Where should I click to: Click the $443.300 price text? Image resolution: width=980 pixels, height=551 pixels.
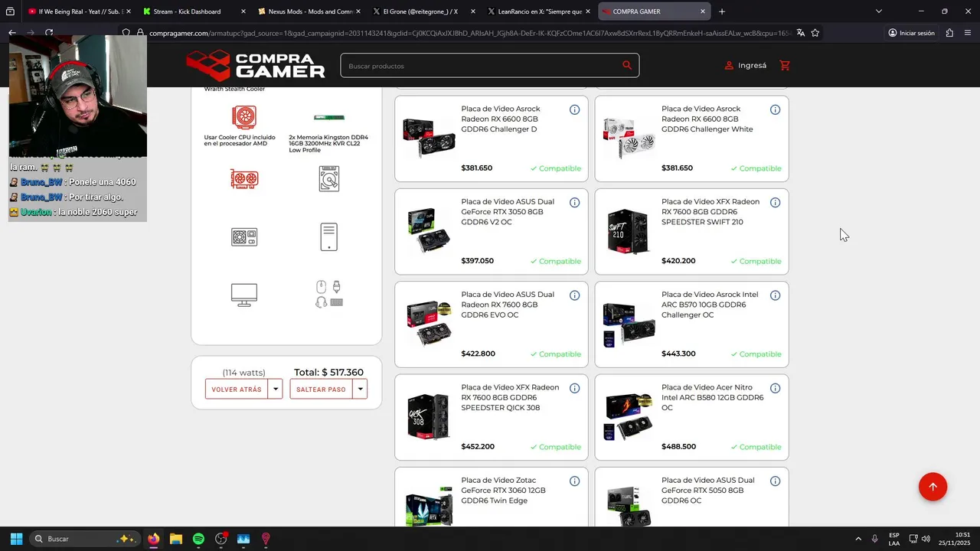pyautogui.click(x=678, y=354)
